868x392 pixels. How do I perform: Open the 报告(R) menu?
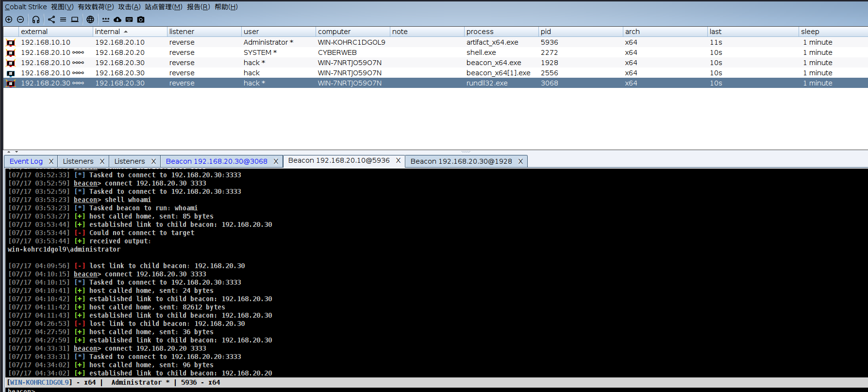point(199,7)
